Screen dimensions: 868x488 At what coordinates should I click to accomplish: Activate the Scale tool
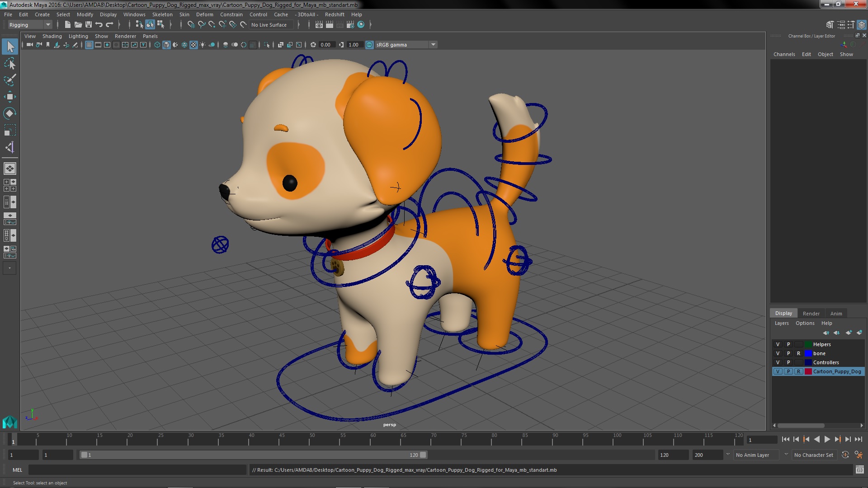(x=10, y=130)
